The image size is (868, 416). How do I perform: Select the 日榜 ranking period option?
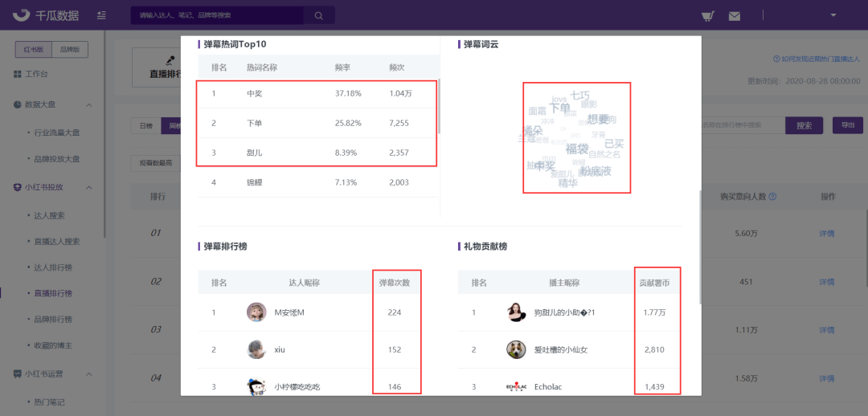click(x=145, y=126)
